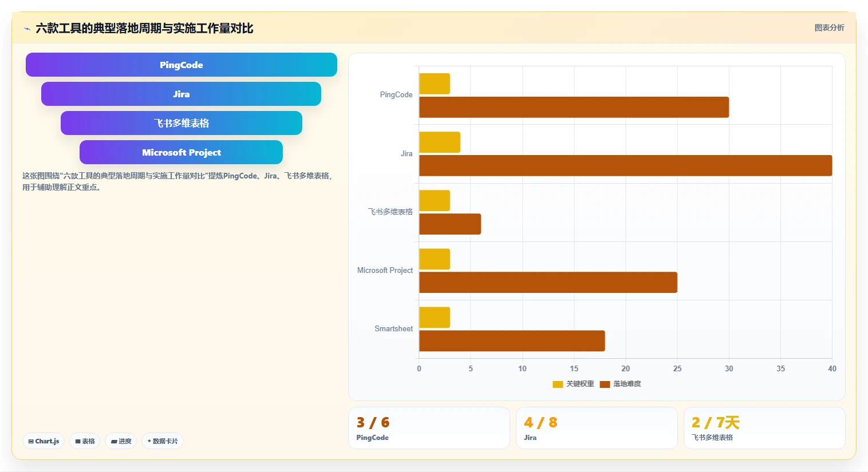Click the brown 落地难度 bar for Microsoft Project
This screenshot has height=472, width=868.
point(548,283)
